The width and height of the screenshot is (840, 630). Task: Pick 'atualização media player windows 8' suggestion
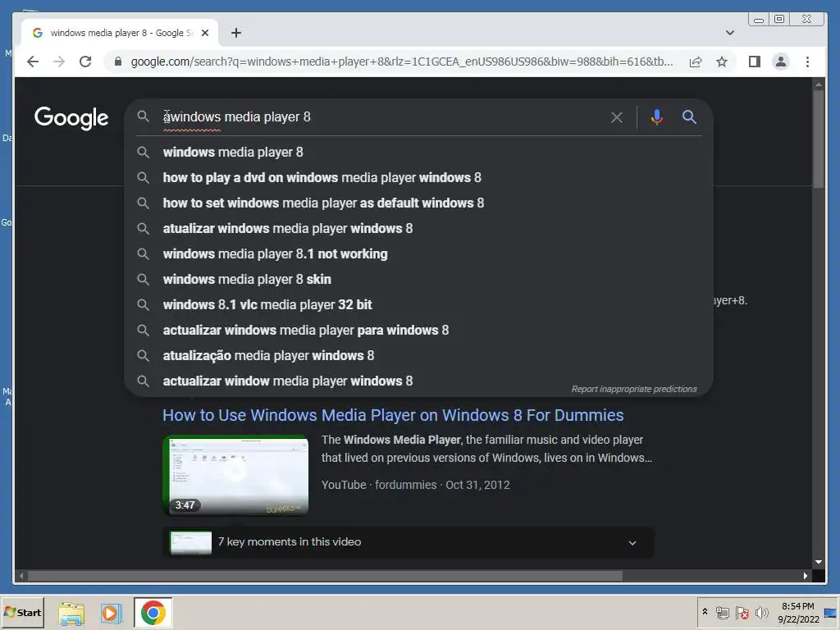[418, 356]
